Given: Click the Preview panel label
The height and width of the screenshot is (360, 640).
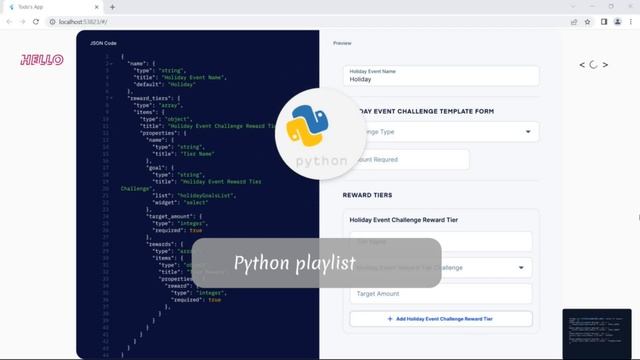Looking at the screenshot, I should coord(342,43).
